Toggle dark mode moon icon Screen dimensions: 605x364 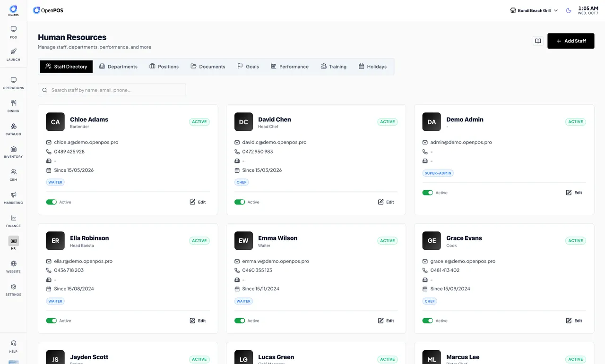[x=569, y=10]
